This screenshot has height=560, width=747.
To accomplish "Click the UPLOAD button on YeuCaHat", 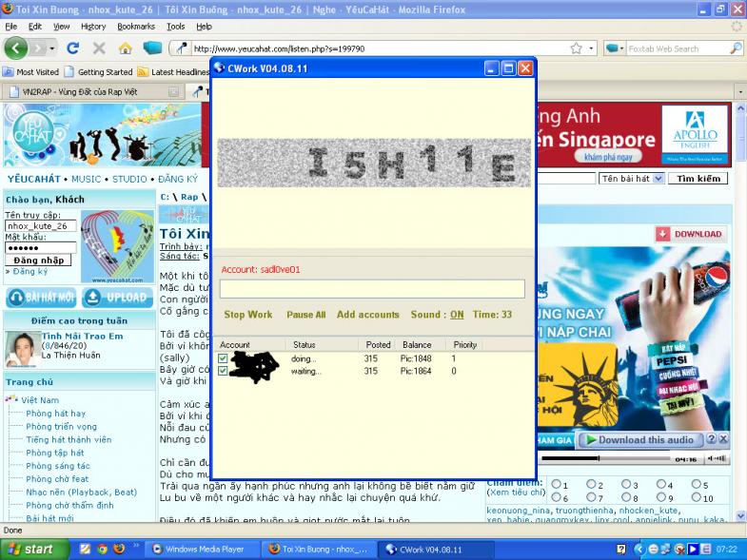I will point(117,298).
